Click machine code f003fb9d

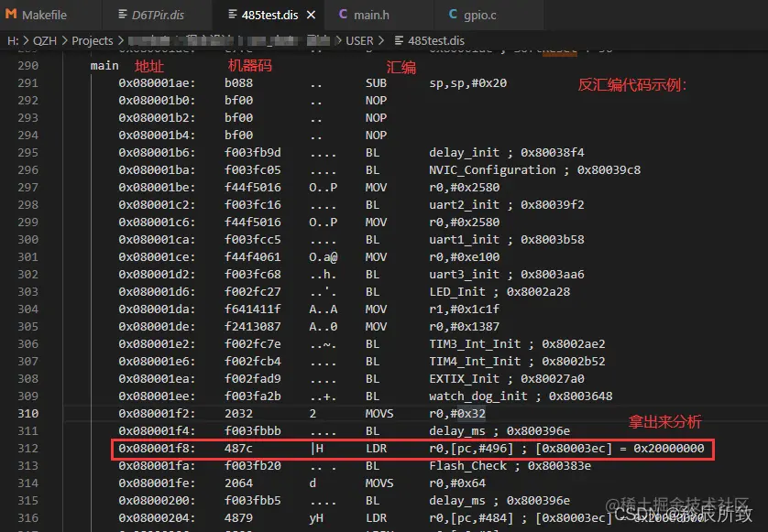coord(253,153)
